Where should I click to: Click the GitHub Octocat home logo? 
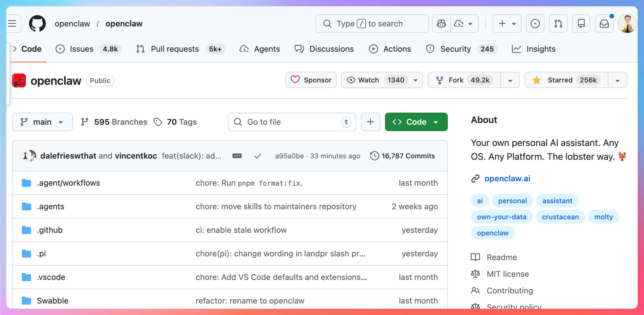37,24
